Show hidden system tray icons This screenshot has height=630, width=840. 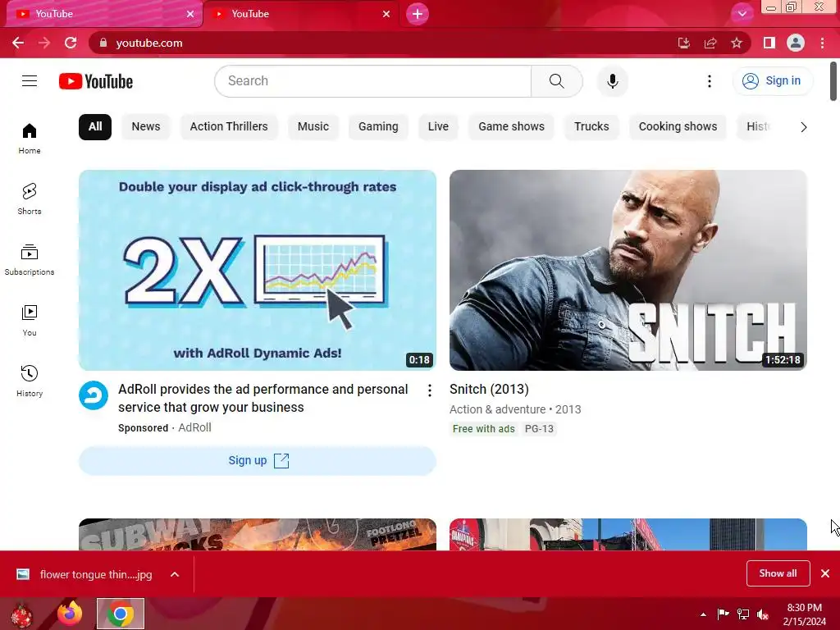703,614
